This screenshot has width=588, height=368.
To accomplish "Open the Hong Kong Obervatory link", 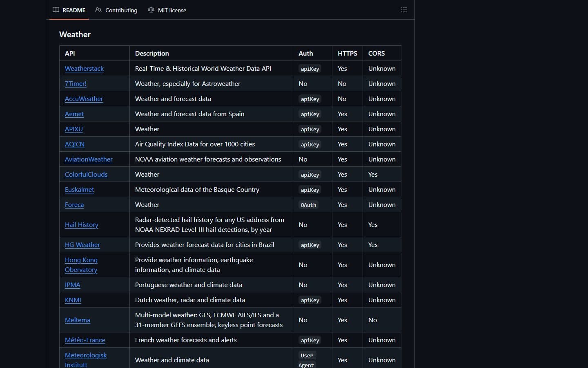I will pyautogui.click(x=81, y=265).
